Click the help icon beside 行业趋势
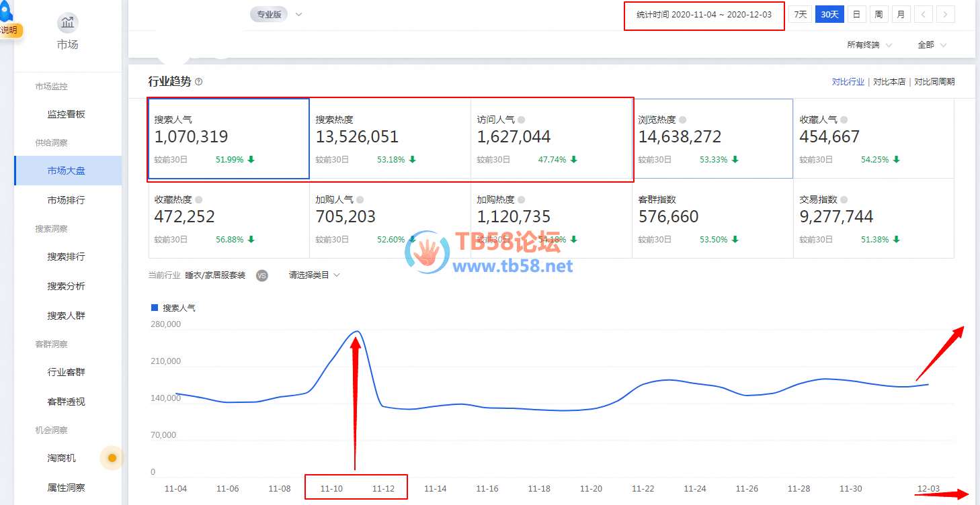This screenshot has width=980, height=505. tap(198, 82)
